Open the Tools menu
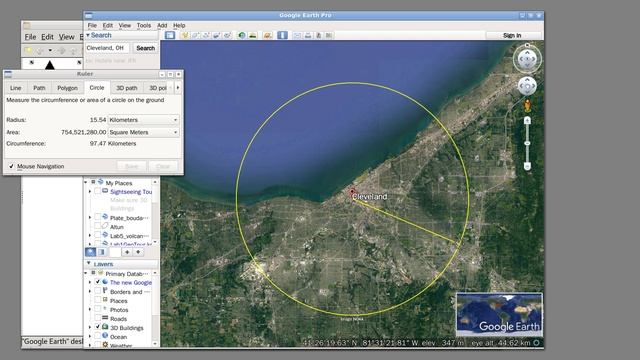This screenshot has width=640, height=360. click(144, 25)
